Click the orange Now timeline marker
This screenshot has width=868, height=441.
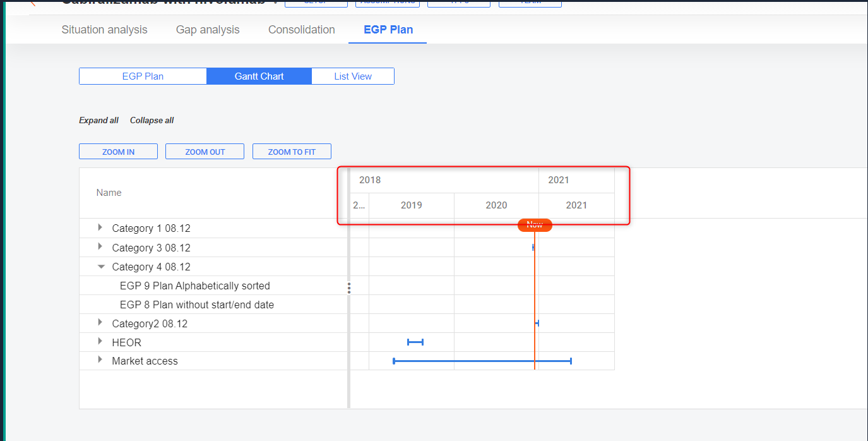pos(535,225)
